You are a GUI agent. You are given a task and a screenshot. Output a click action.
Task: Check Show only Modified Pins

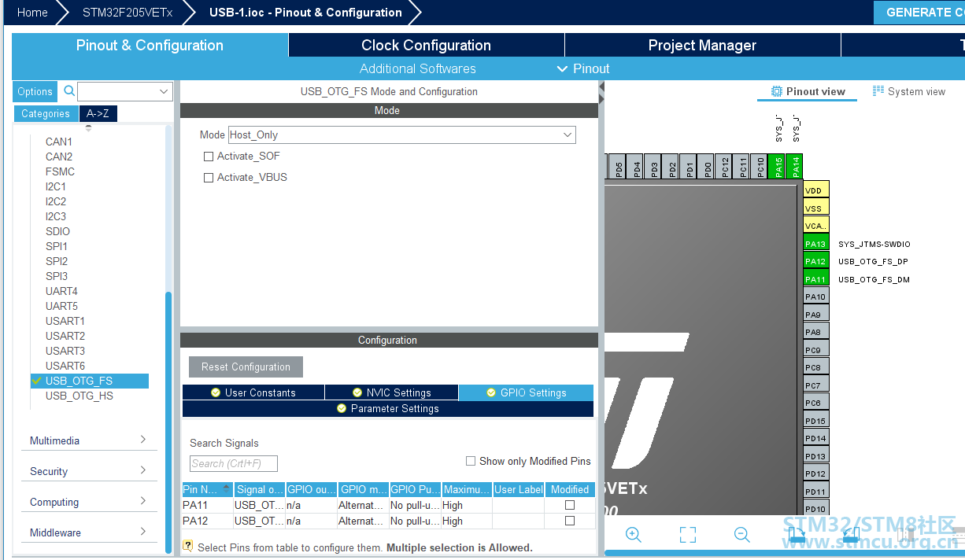click(x=471, y=461)
